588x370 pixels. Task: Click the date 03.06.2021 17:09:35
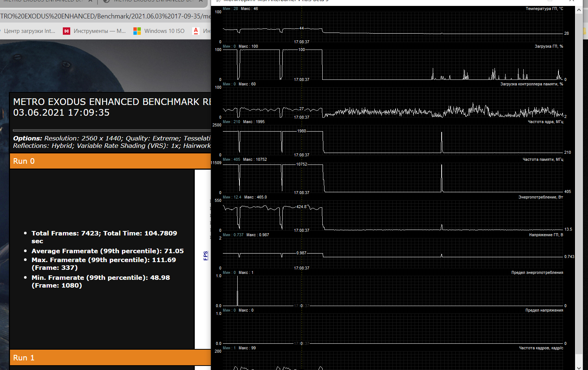61,113
